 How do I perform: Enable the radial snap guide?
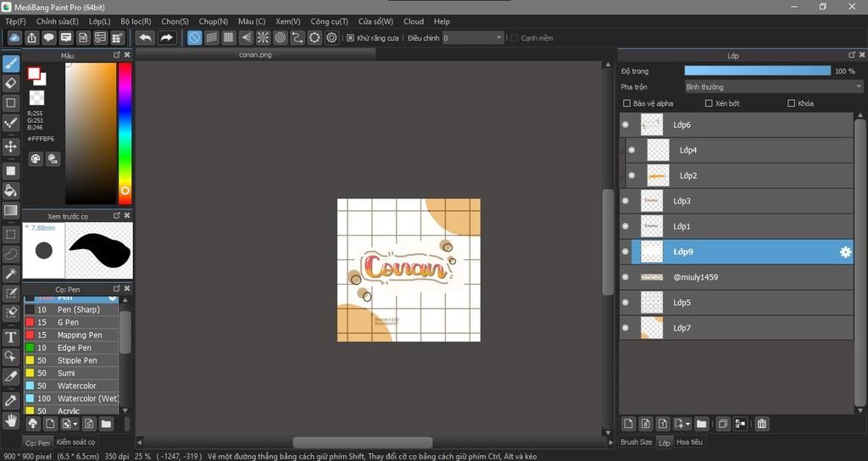[263, 37]
